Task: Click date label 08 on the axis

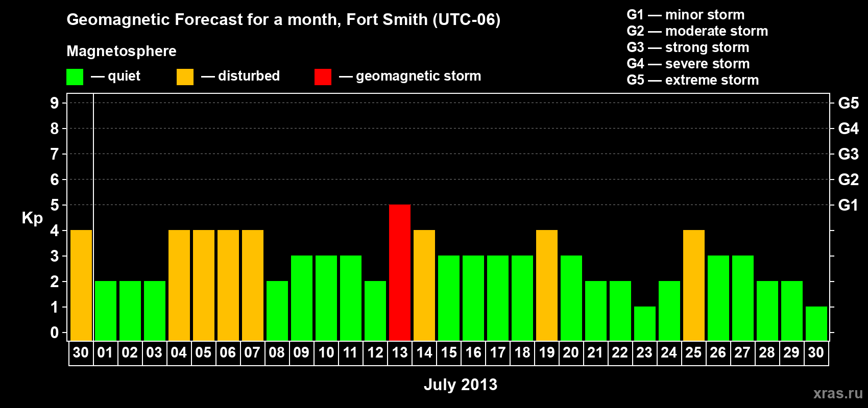Action: (x=277, y=352)
